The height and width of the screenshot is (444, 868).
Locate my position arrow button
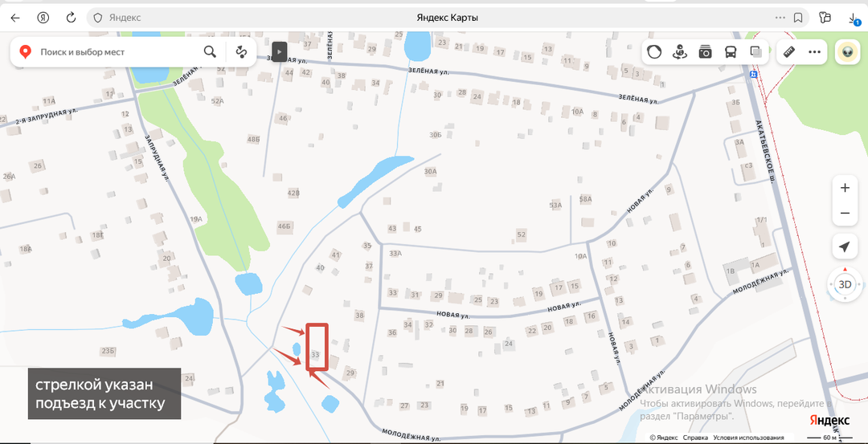[845, 246]
